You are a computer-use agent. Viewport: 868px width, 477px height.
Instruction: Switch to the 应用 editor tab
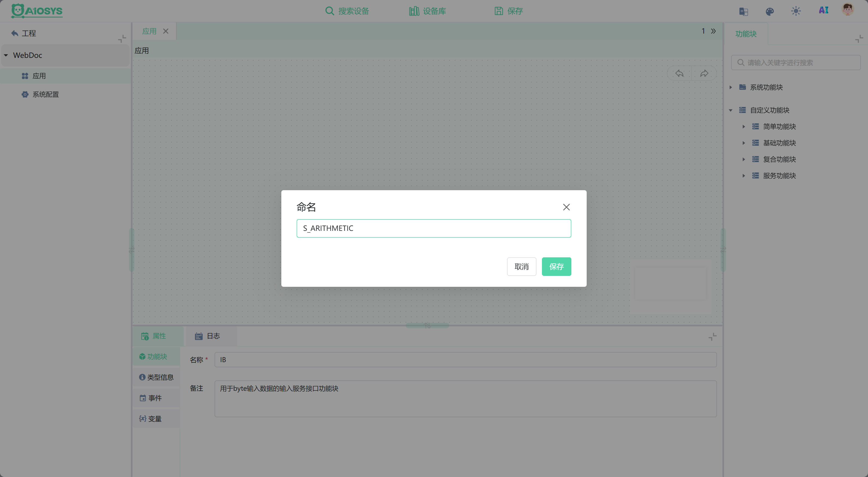(149, 31)
